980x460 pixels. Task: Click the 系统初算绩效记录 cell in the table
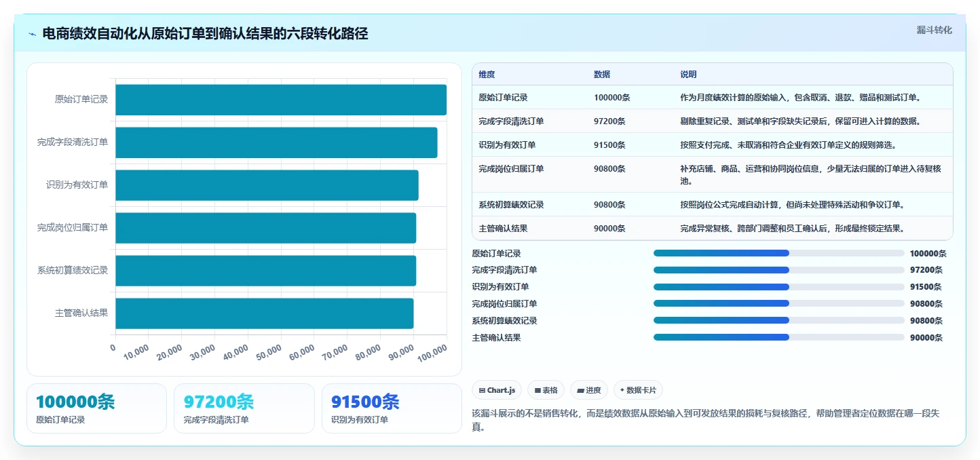coord(511,205)
